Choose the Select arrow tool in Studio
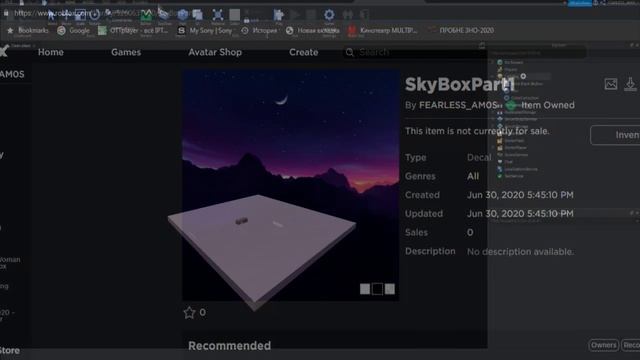The width and height of the screenshot is (640, 360). [51, 16]
